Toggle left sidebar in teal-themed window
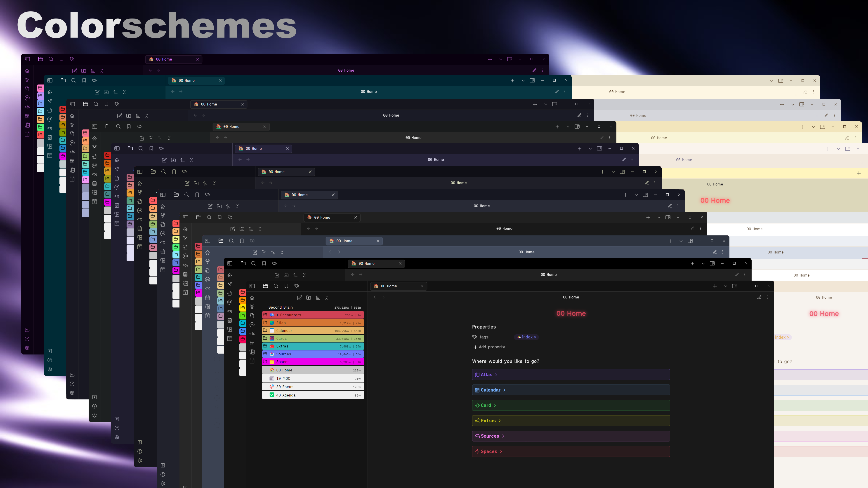 [50, 80]
